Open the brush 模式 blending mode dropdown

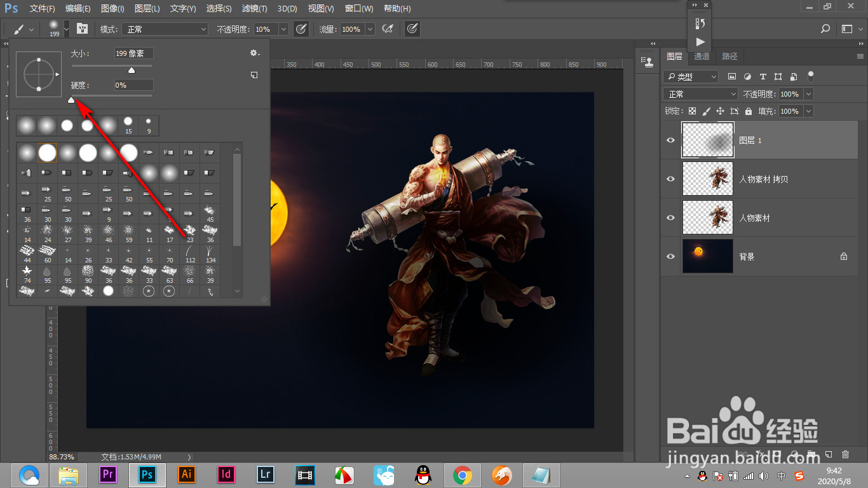pos(166,29)
